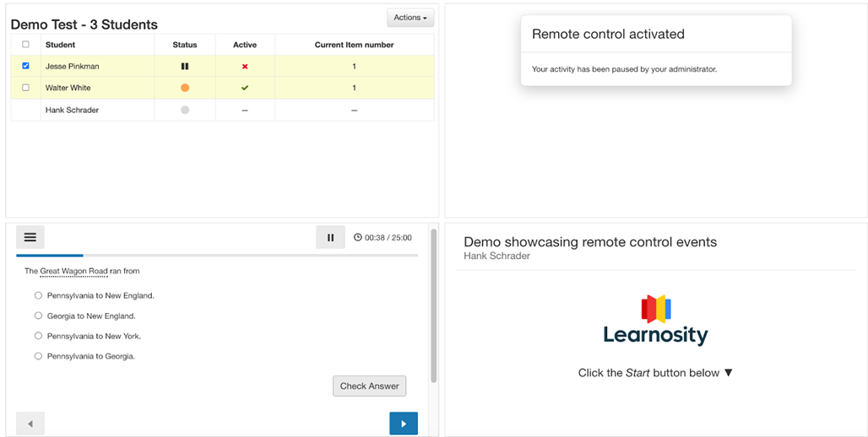This screenshot has height=437, width=868.
Task: Go to previous item with left arrow
Action: [x=30, y=424]
